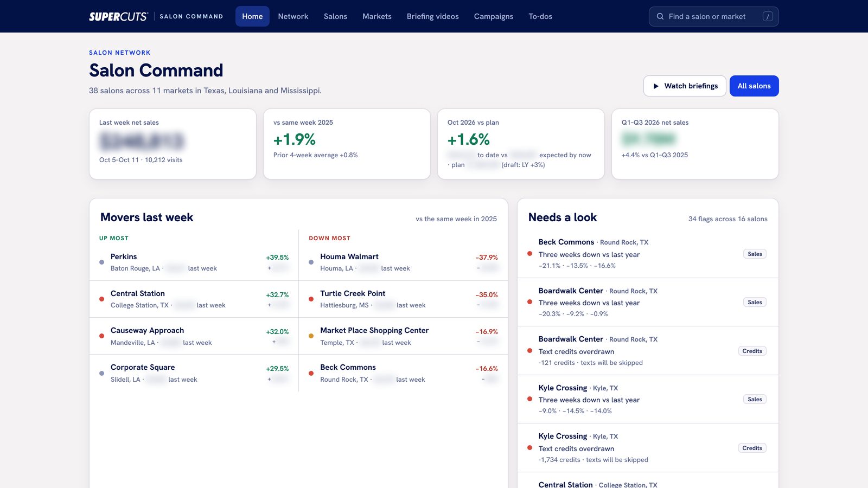Open the Oct 2026 vs plan card
The image size is (868, 488).
pos(521,144)
